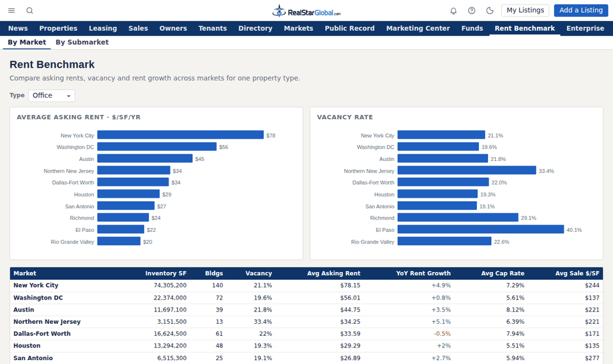Toggle dark mode moon icon
The height and width of the screenshot is (364, 613).
pos(490,11)
